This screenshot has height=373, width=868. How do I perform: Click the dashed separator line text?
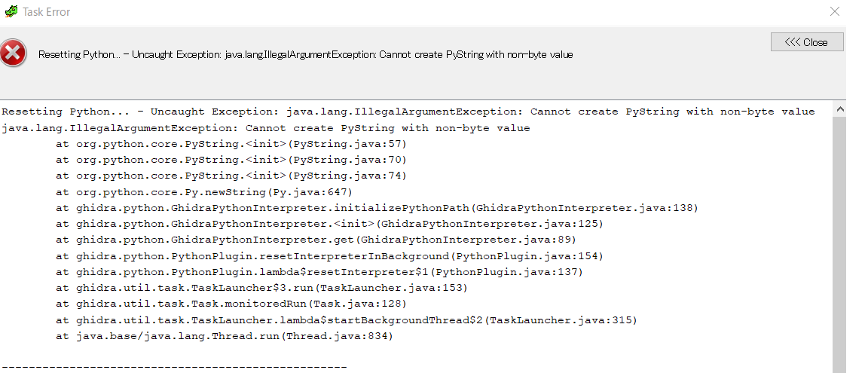[174, 368]
